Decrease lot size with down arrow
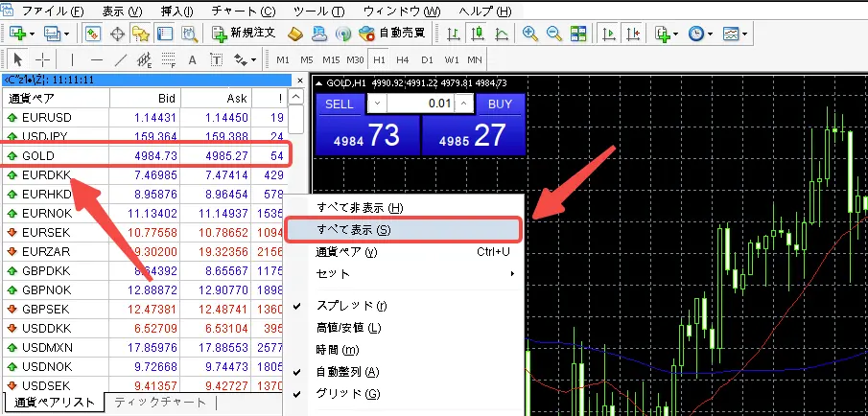Viewport: 868px width, 416px height. [x=377, y=104]
